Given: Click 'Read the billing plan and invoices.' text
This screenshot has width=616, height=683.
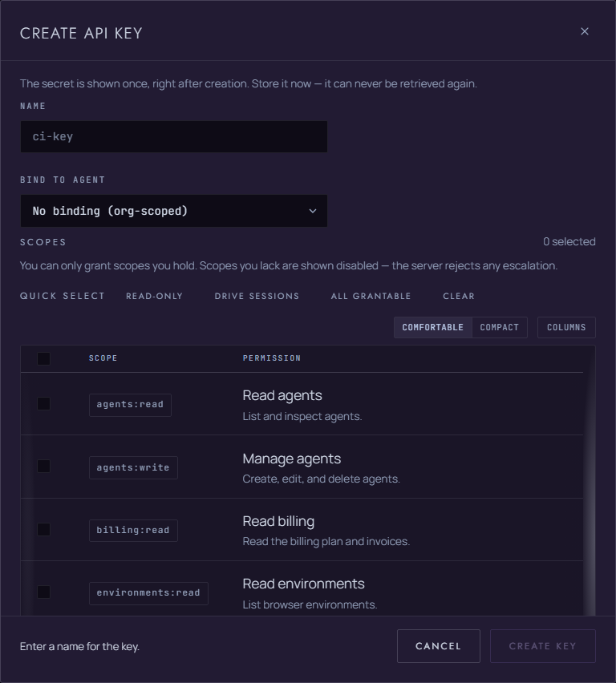Looking at the screenshot, I should click(x=326, y=541).
